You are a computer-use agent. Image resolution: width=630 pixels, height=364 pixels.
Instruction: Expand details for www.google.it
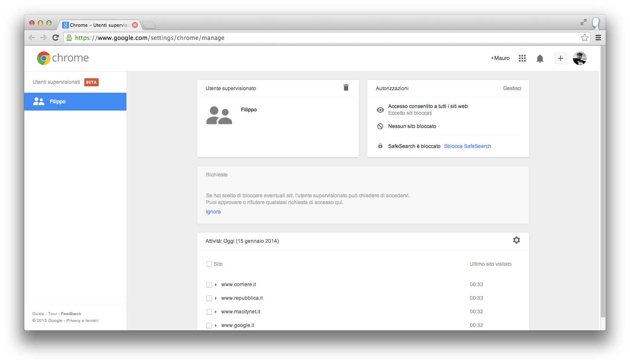[216, 325]
